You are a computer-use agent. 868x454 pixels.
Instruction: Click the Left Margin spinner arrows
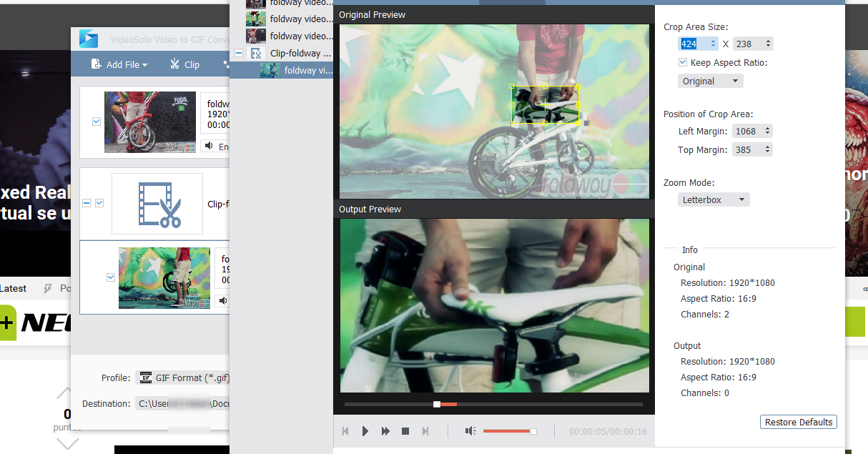click(x=768, y=131)
